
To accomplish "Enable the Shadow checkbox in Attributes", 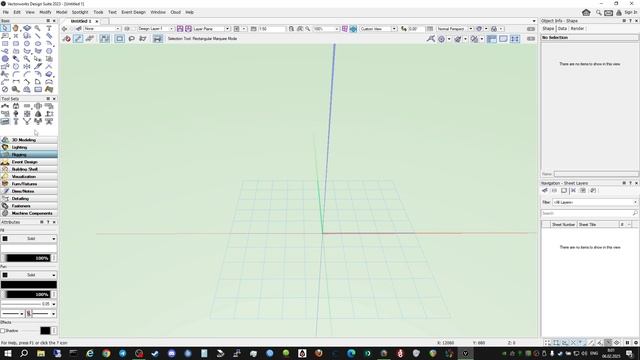I will point(2,331).
